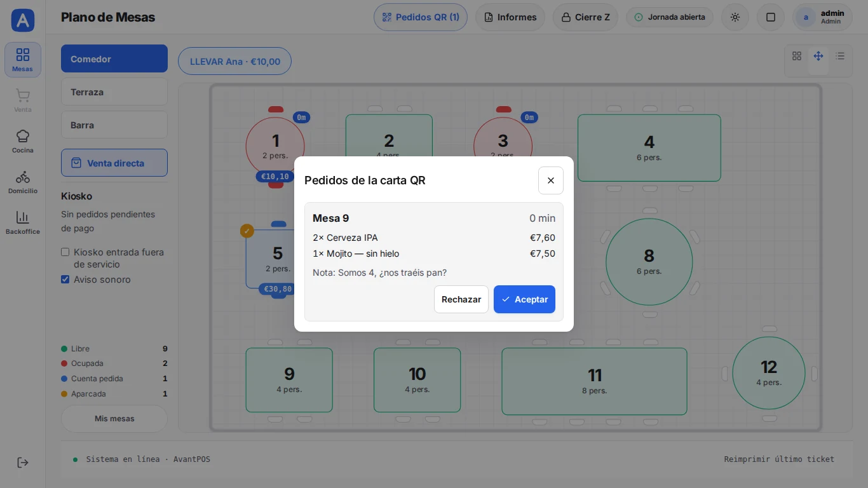Reject the Mesa 9 QR order
This screenshot has height=488, width=868.
(461, 299)
